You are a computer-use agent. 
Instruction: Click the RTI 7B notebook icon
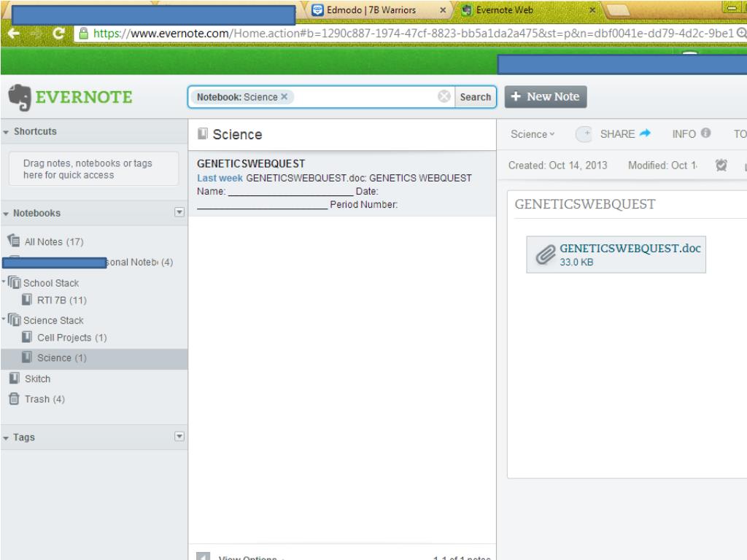point(27,300)
